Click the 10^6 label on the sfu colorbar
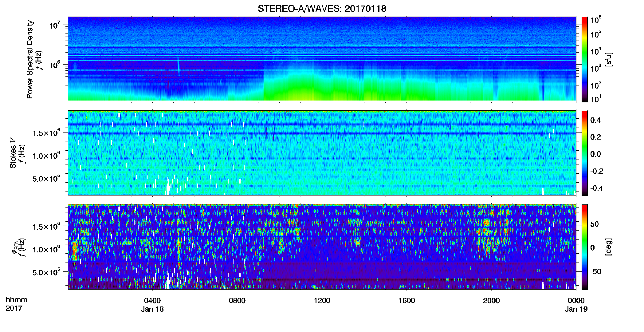 tap(596, 20)
